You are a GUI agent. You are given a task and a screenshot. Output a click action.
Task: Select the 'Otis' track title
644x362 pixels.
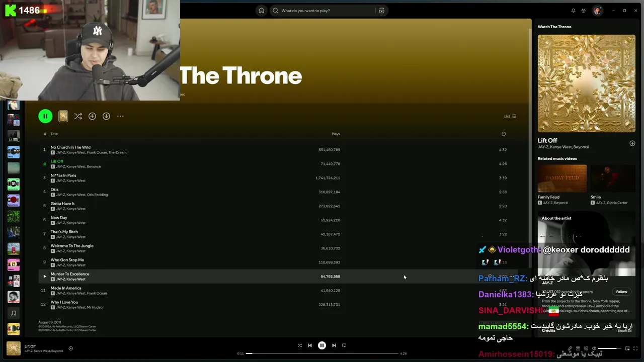click(54, 190)
